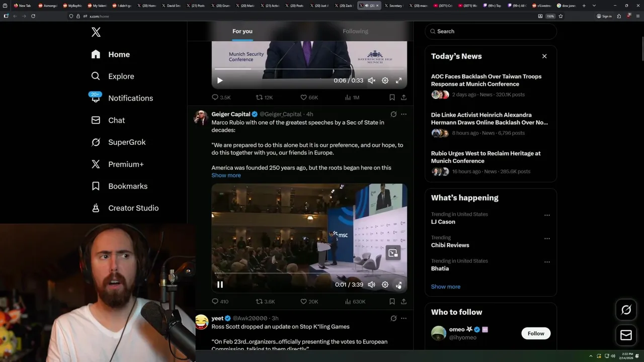644x362 pixels.
Task: Click the Sign in browser button
Action: (x=604, y=16)
